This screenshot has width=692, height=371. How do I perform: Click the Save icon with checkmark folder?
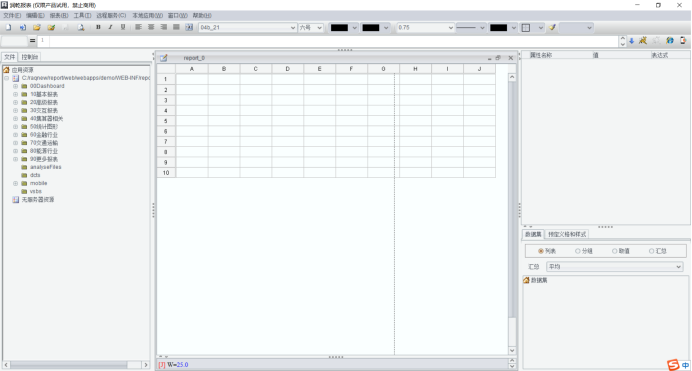pos(51,27)
